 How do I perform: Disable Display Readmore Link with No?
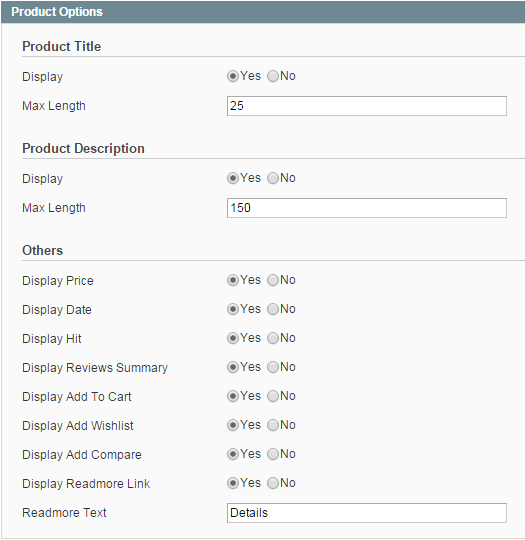pos(272,483)
